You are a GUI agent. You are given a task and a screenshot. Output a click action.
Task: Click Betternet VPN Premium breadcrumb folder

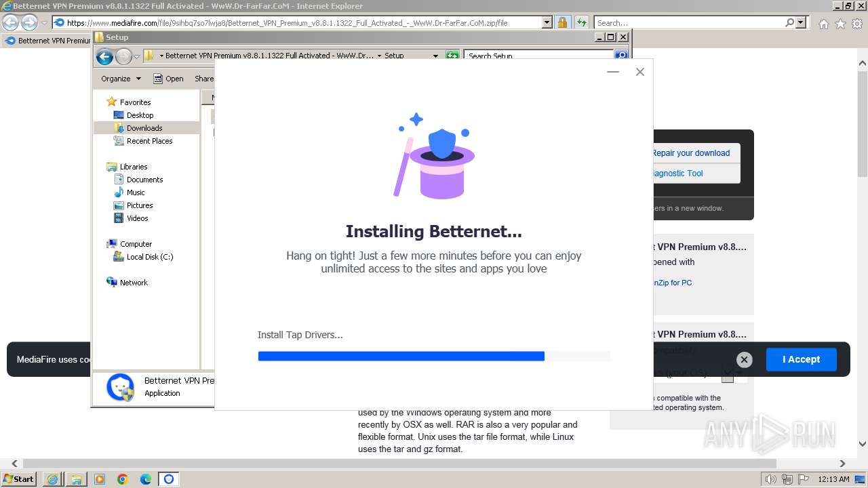(x=269, y=56)
